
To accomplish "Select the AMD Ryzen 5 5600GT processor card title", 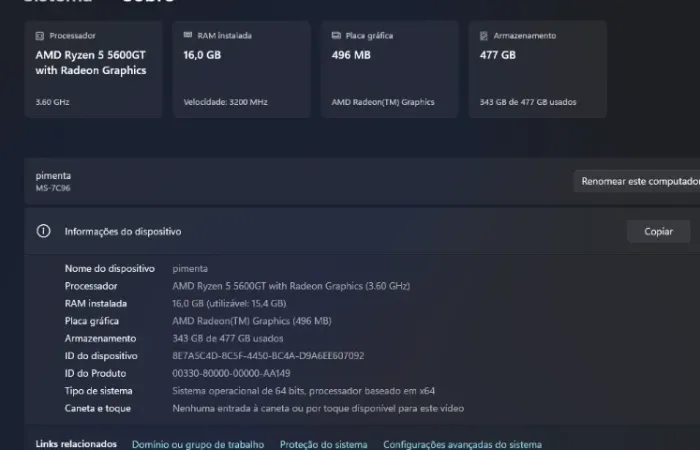I will 91,62.
